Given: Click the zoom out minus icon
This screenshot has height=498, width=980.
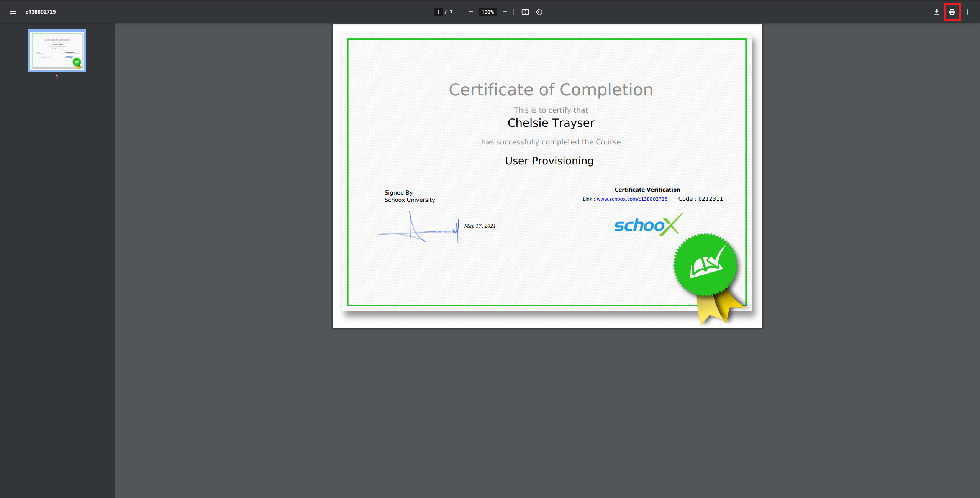Looking at the screenshot, I should (470, 12).
